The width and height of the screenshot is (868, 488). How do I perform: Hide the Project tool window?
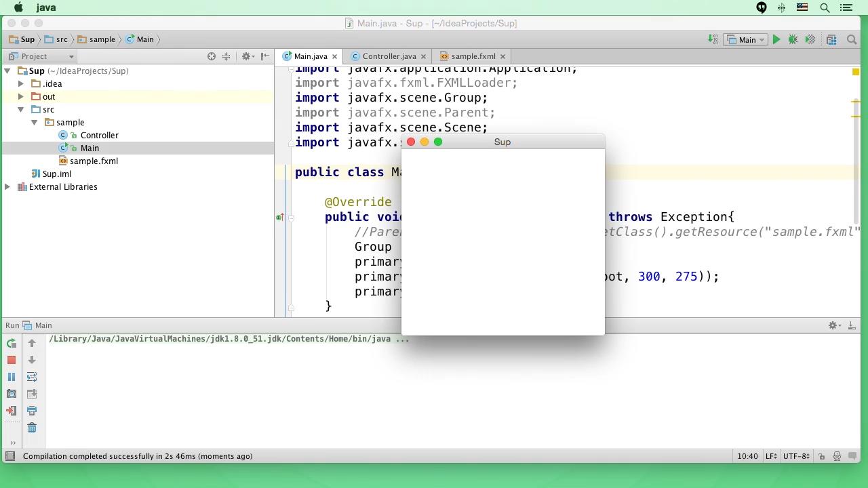click(265, 56)
